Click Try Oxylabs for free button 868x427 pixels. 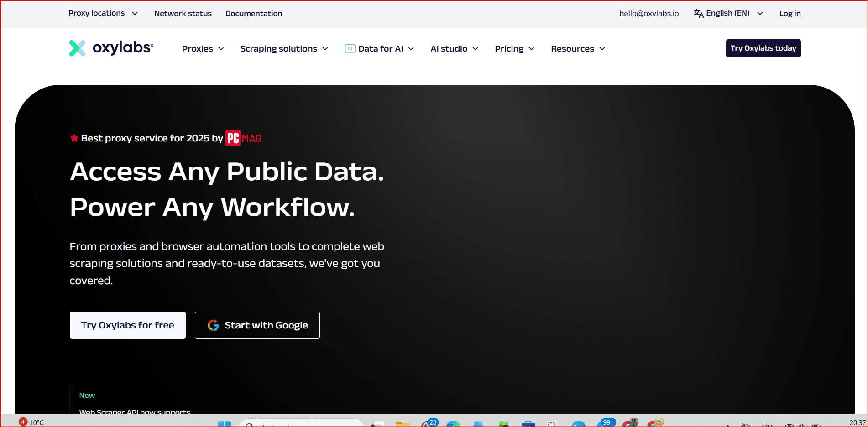click(x=128, y=325)
